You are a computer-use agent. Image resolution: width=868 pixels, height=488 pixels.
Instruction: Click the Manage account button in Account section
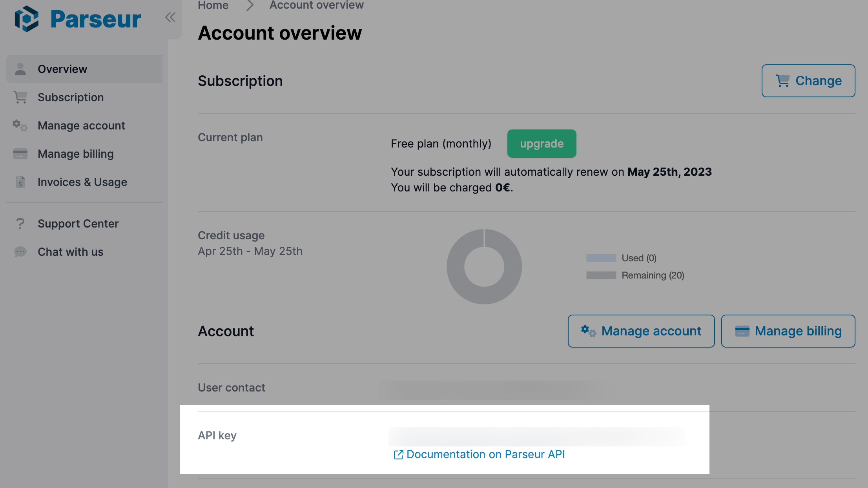(x=641, y=331)
